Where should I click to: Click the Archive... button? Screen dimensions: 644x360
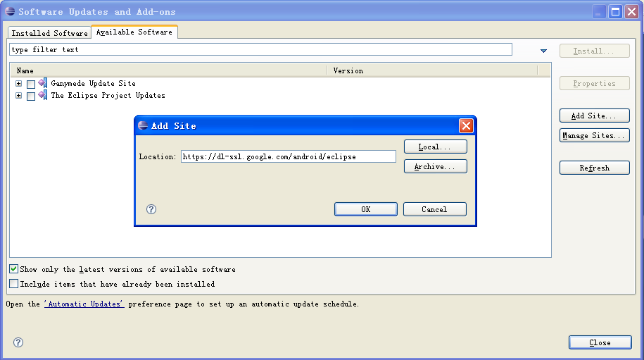click(436, 166)
